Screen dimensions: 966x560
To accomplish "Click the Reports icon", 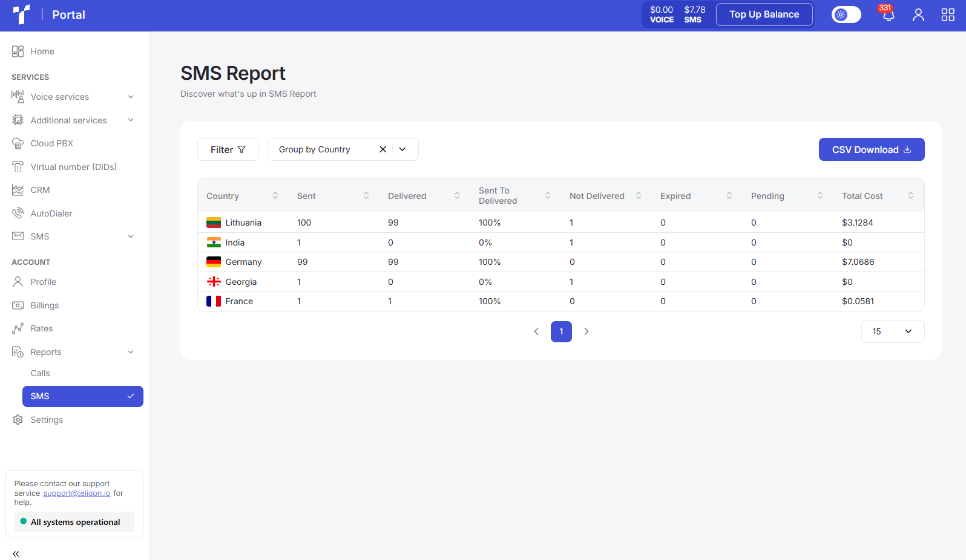I will [x=18, y=352].
